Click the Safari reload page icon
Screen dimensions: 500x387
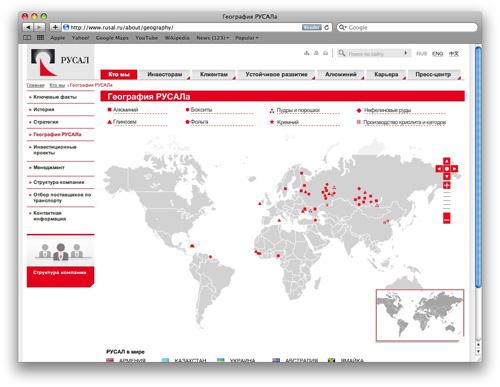[327, 27]
